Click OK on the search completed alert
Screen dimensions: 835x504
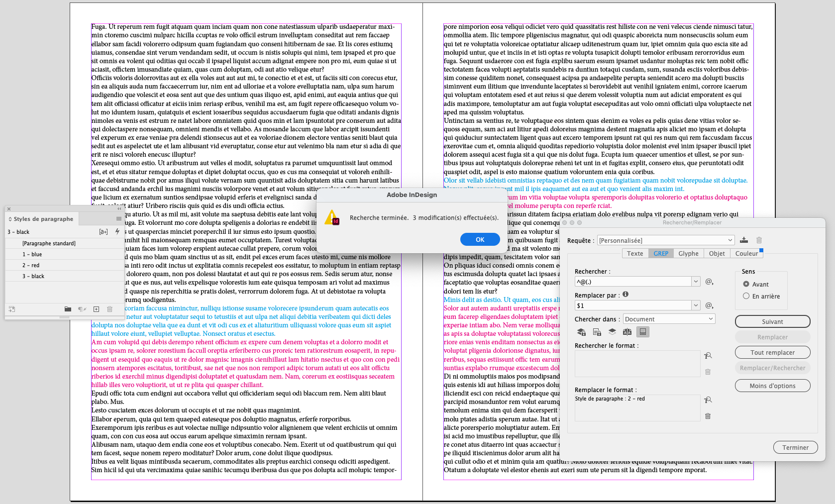click(480, 239)
